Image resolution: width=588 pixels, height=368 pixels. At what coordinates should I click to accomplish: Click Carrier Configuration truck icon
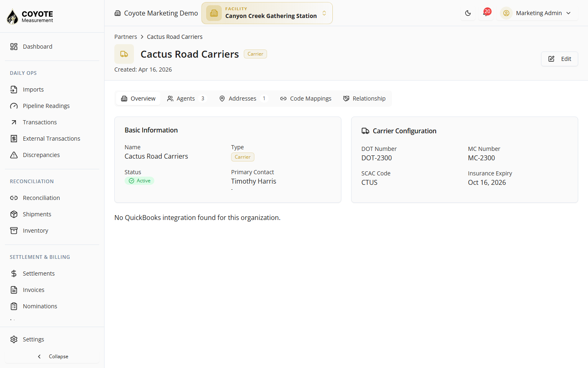[365, 131]
